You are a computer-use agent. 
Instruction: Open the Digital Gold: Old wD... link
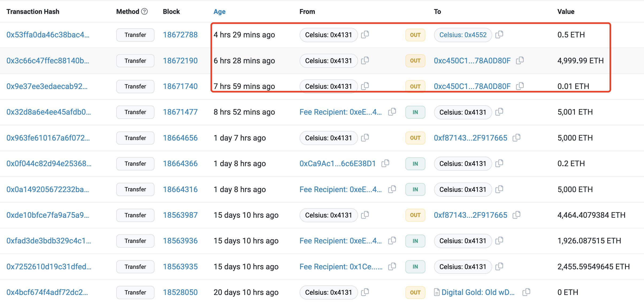478,292
